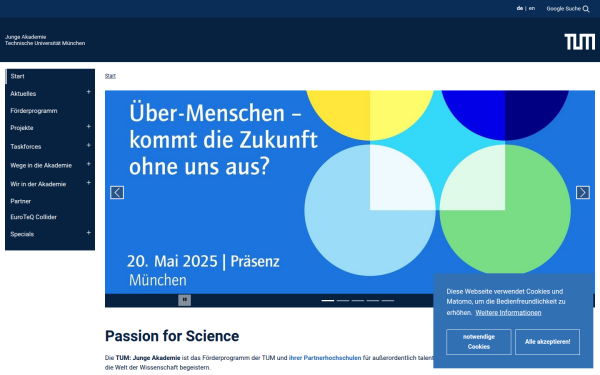Open the Projekte menu item
The height and width of the screenshot is (375, 600).
coord(22,128)
